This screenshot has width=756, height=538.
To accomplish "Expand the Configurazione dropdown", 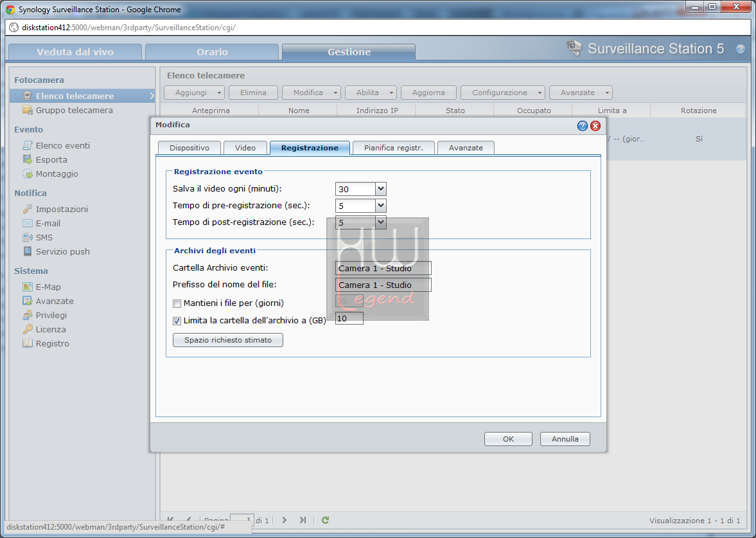I will tap(540, 93).
